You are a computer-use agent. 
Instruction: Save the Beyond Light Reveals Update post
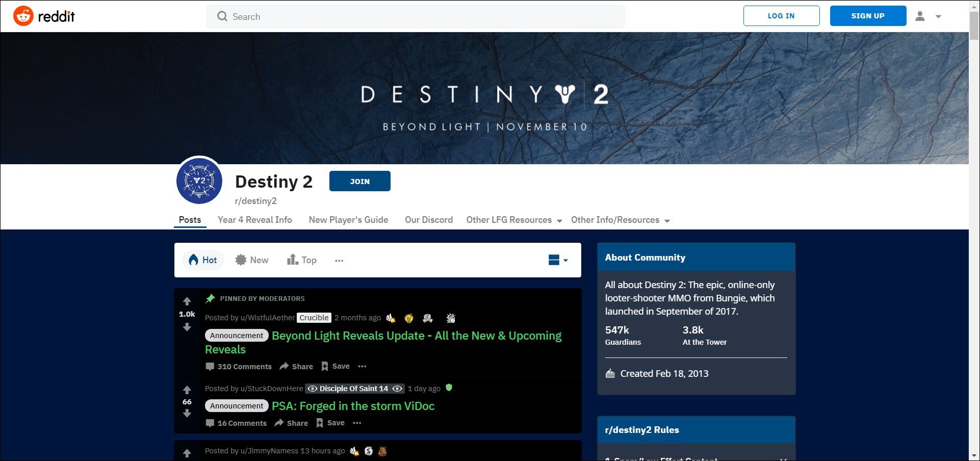(336, 366)
